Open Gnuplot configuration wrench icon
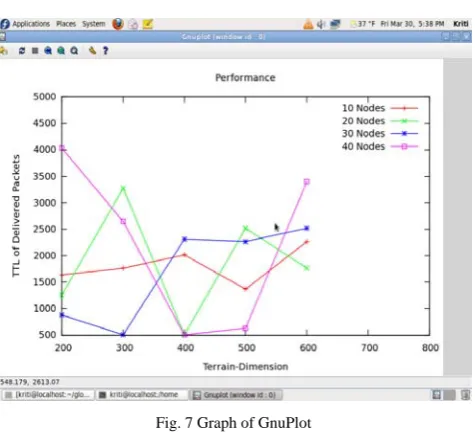 point(92,51)
